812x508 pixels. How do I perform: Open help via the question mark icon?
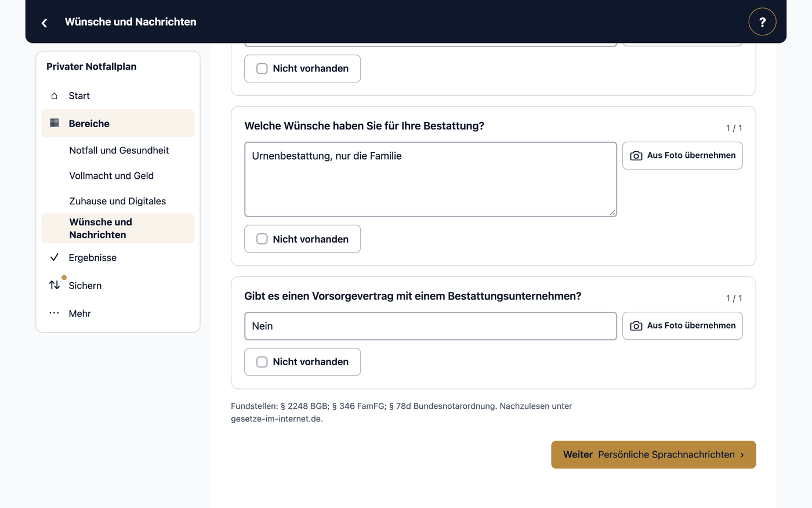tap(762, 22)
